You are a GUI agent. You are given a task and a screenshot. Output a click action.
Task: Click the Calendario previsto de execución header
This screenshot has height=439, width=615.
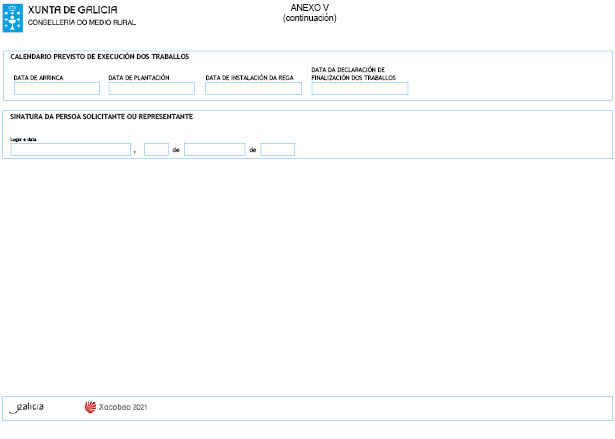click(x=99, y=57)
